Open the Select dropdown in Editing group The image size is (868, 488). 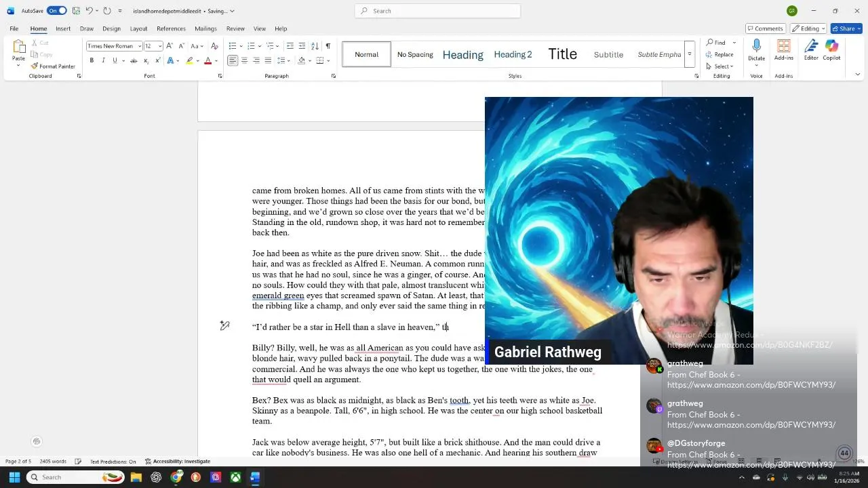click(x=720, y=66)
